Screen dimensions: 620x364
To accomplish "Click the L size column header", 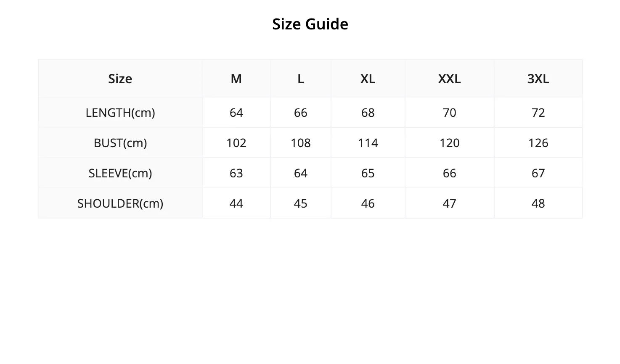I will coord(301,79).
